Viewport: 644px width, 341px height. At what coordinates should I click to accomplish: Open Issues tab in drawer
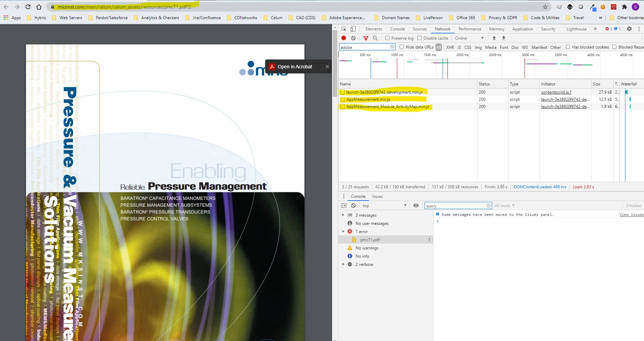(x=377, y=196)
